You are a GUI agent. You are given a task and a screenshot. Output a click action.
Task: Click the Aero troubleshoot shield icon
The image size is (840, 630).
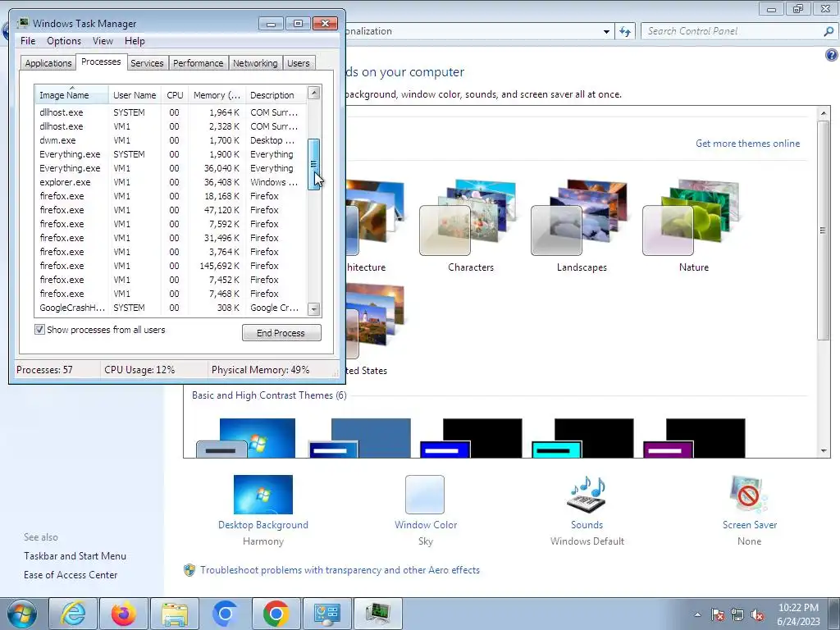click(x=189, y=570)
